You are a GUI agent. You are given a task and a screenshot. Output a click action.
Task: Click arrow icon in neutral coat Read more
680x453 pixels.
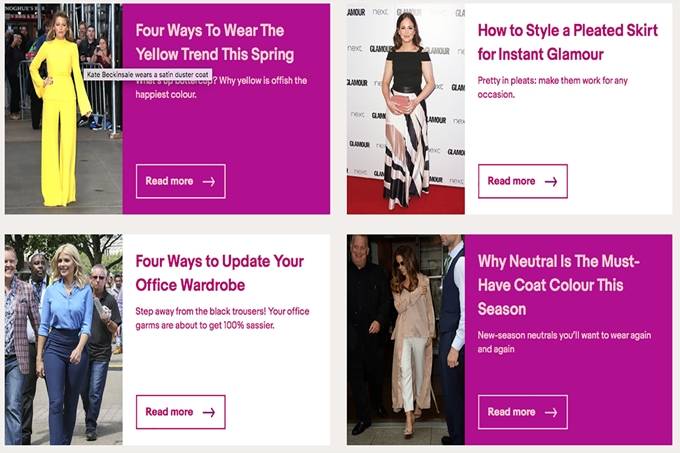[551, 412]
